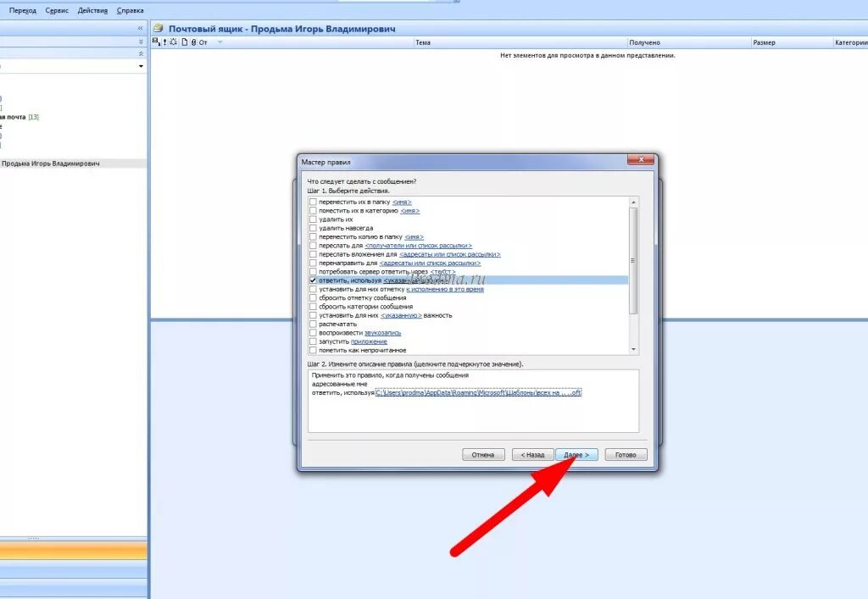
Task: Check "удалить их" action
Action: pyautogui.click(x=313, y=219)
